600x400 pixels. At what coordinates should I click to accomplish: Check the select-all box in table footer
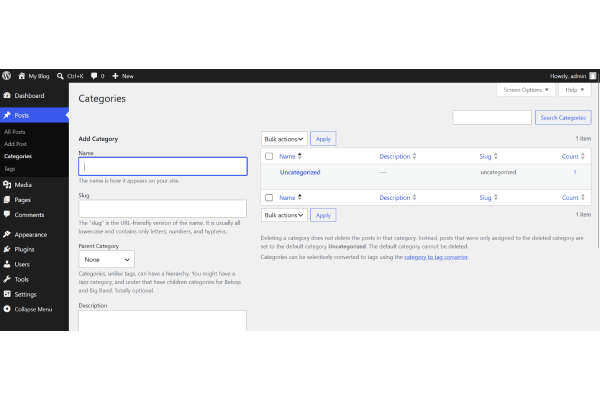tap(269, 198)
